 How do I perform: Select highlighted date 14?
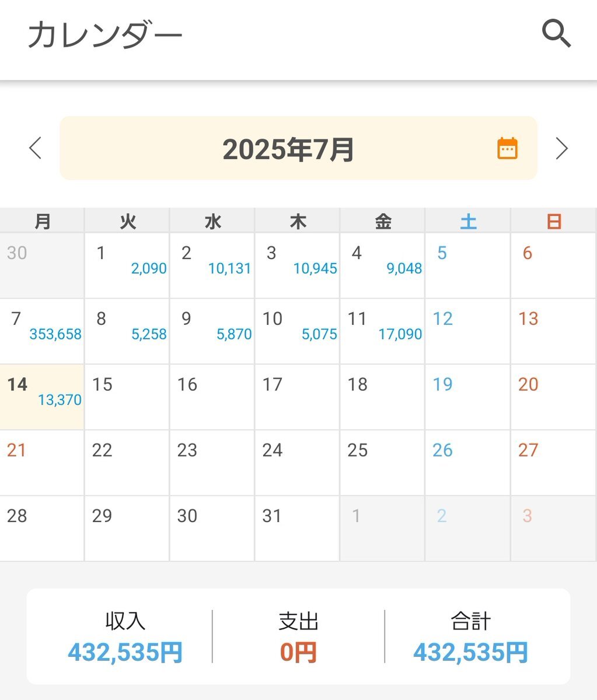tap(42, 397)
